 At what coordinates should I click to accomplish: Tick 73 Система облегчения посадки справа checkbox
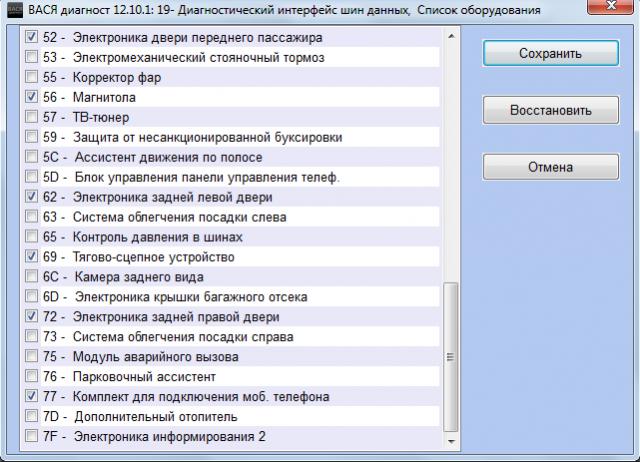[31, 336]
